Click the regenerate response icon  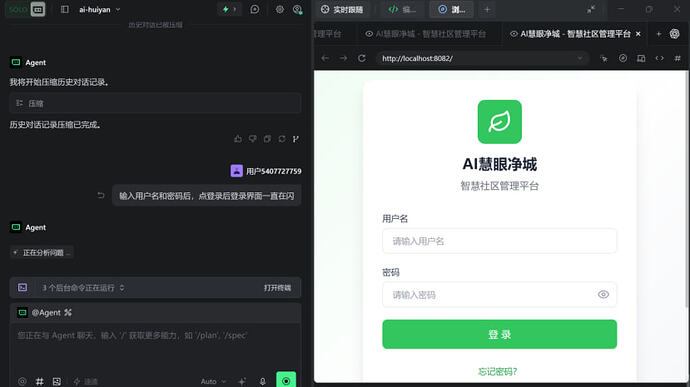coord(282,139)
